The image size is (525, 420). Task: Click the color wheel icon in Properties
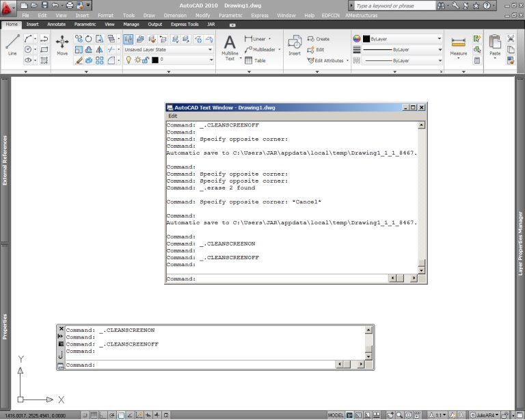pos(357,39)
